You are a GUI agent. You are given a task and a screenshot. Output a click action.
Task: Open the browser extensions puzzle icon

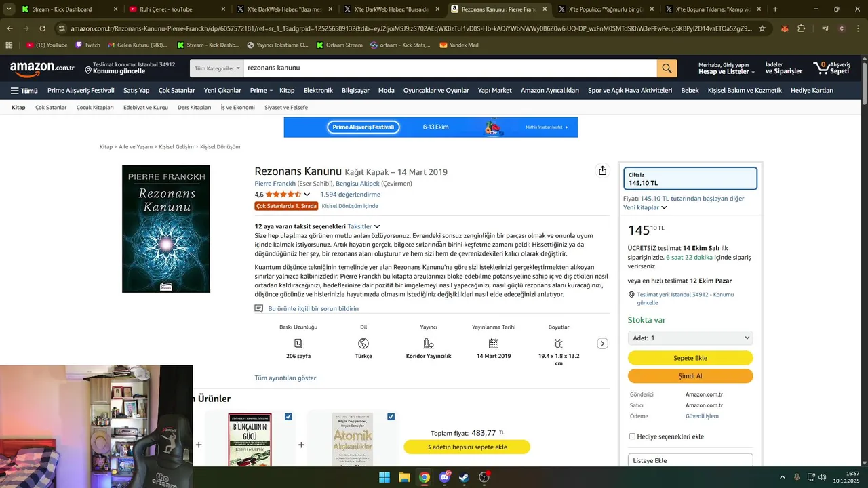click(802, 28)
